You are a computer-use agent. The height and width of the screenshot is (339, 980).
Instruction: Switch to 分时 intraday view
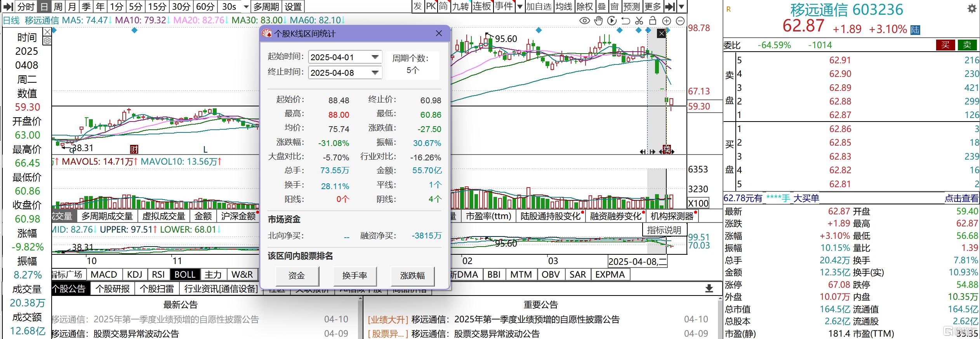(x=26, y=7)
